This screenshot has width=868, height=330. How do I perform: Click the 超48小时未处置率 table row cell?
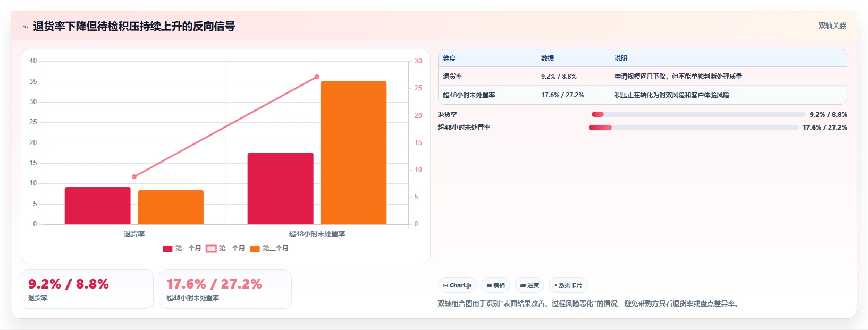tap(469, 95)
